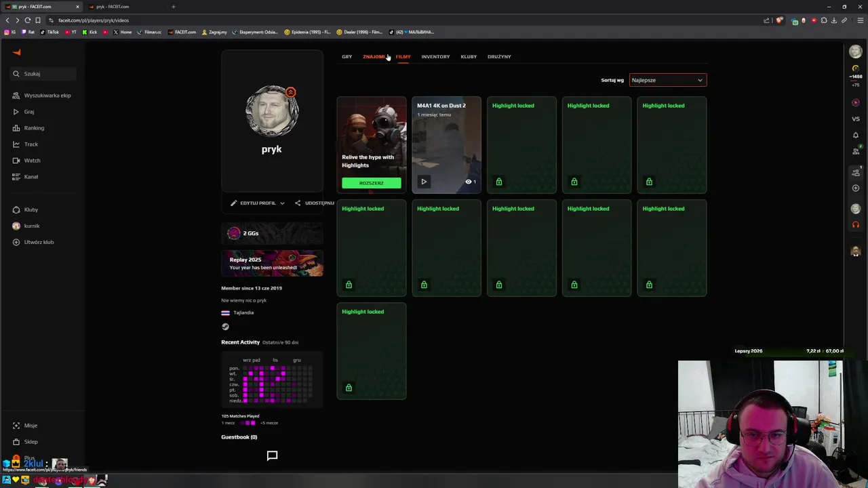Open Wyszukiwarka ekip in the sidebar
868x488 pixels.
click(41, 96)
